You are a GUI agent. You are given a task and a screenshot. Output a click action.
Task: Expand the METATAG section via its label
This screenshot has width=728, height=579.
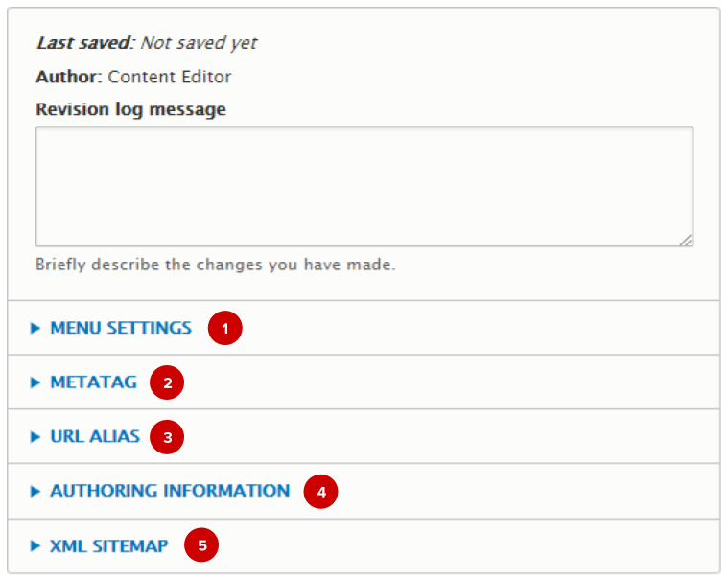pyautogui.click(x=93, y=382)
